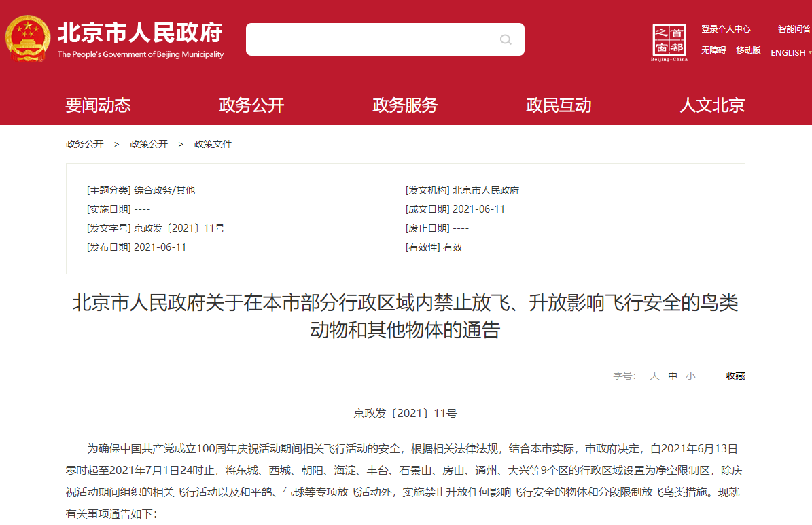Navigate to 人文北京

(x=712, y=105)
